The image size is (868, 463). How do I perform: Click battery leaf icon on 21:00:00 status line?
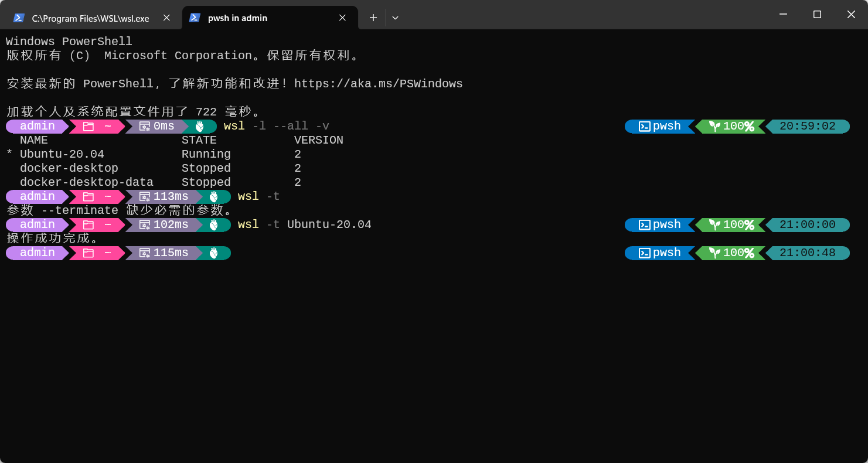[x=714, y=225]
